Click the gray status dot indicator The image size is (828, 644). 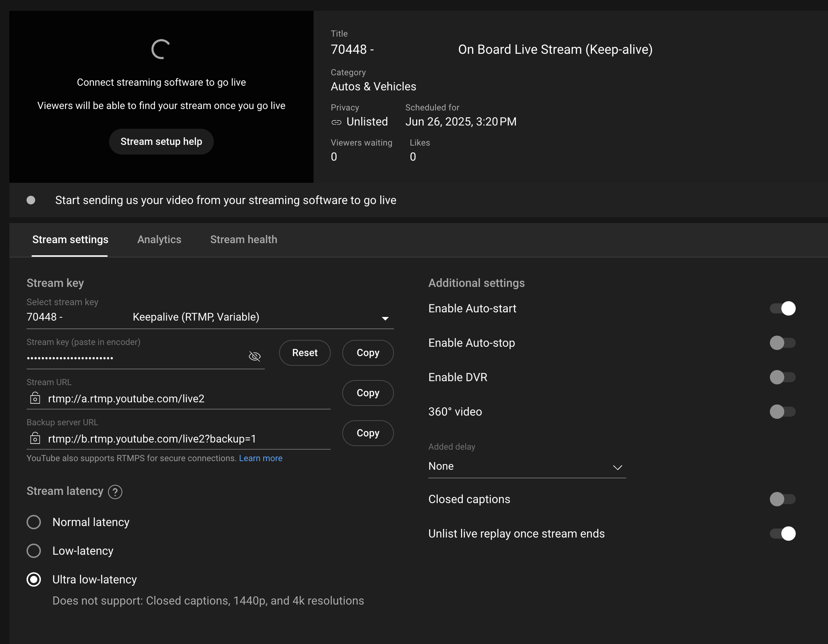[x=31, y=200]
